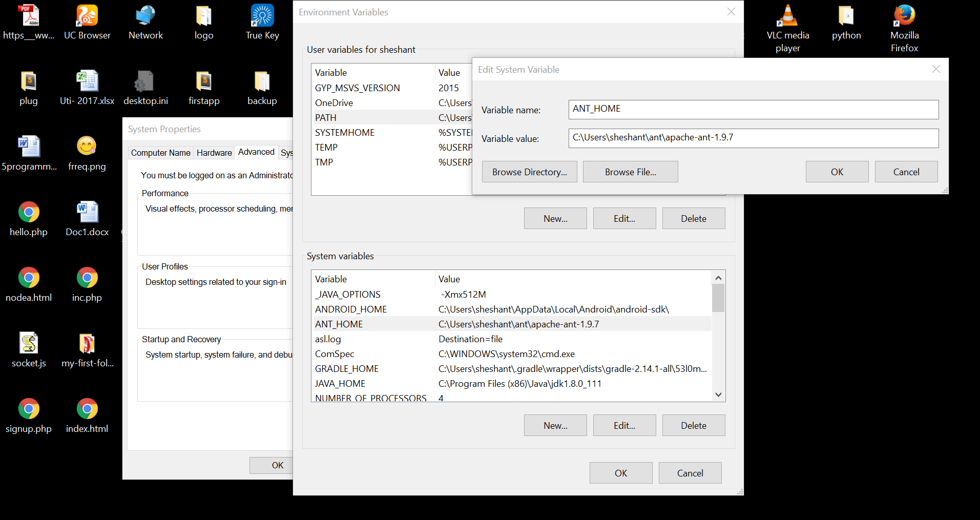Click Browse Directory in Edit System Variable
The width and height of the screenshot is (980, 520).
click(529, 171)
